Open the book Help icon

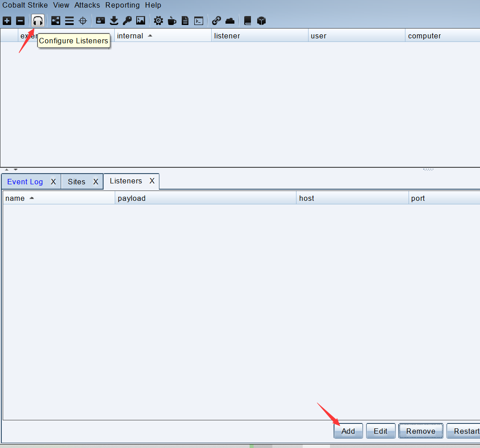click(x=247, y=21)
